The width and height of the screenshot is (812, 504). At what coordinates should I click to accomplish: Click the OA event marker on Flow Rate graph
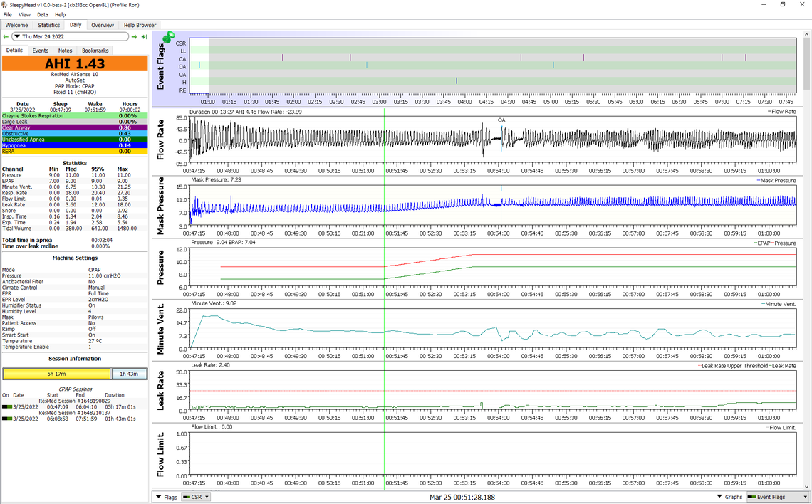(501, 121)
